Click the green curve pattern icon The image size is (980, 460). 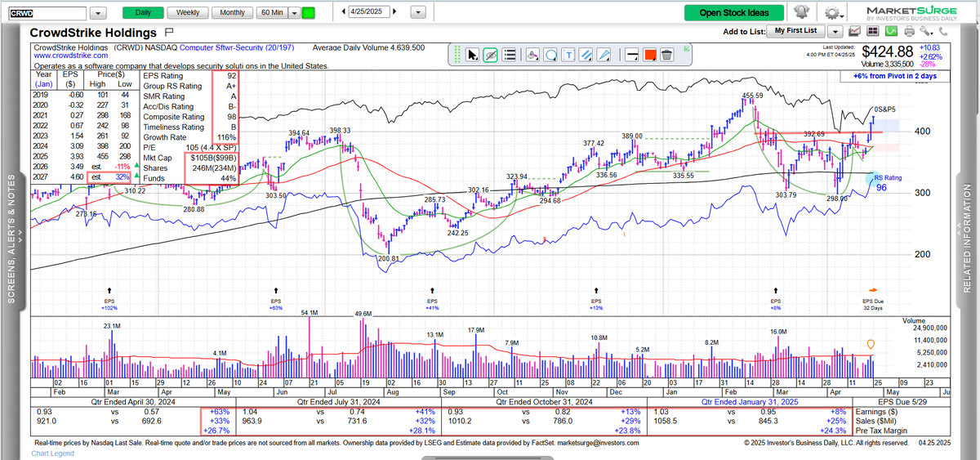pos(891,31)
